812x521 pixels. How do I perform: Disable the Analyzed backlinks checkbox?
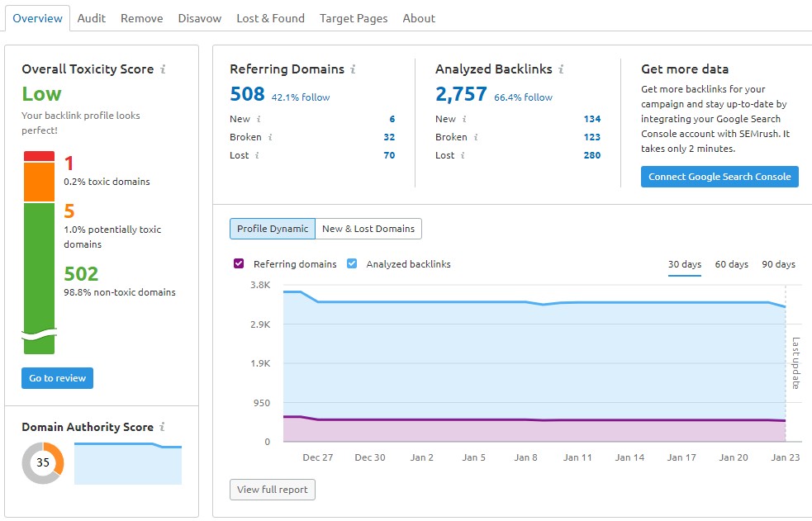click(x=351, y=263)
